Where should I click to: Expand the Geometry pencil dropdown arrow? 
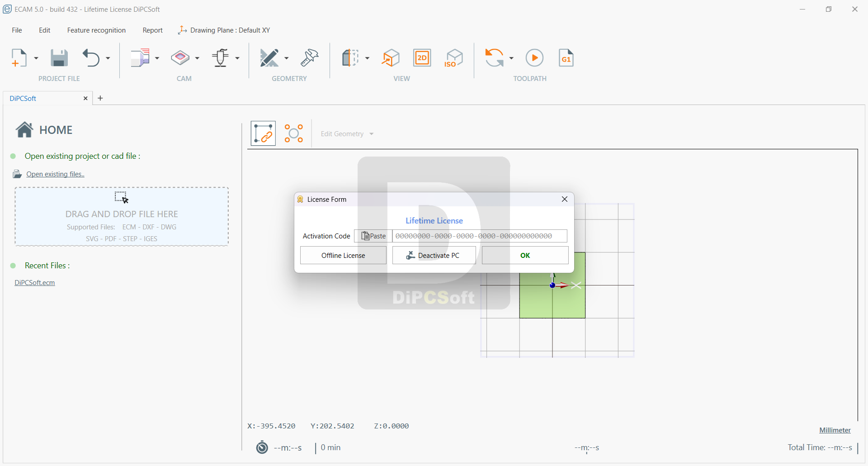[x=286, y=58]
